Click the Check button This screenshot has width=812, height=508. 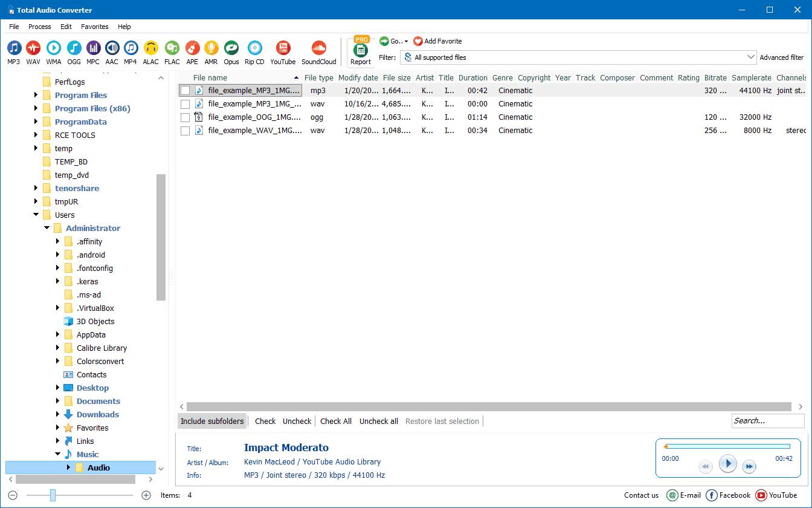(265, 421)
